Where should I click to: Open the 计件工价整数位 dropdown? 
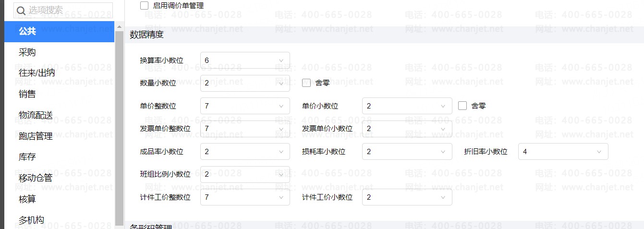pyautogui.click(x=245, y=197)
